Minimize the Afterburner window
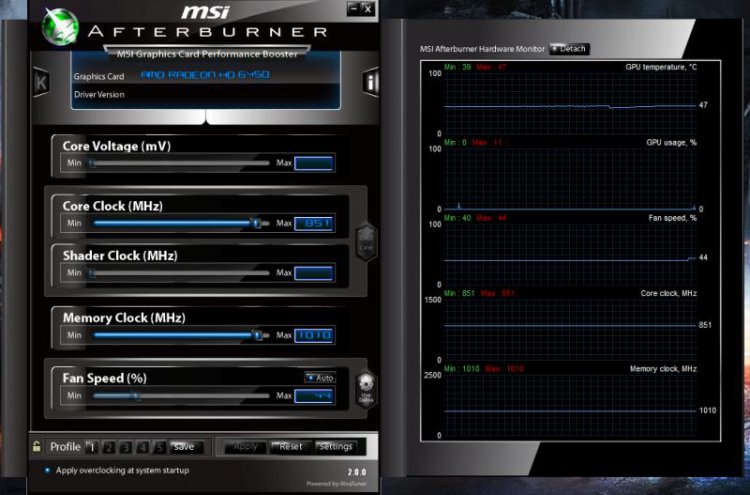The image size is (750, 495). point(353,9)
